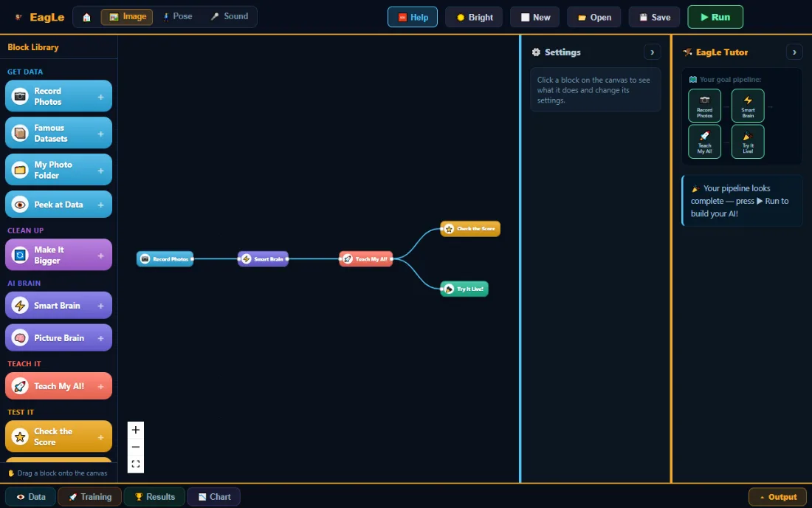This screenshot has height=508, width=812.
Task: Click the Block Library heading
Action: pyautogui.click(x=33, y=47)
